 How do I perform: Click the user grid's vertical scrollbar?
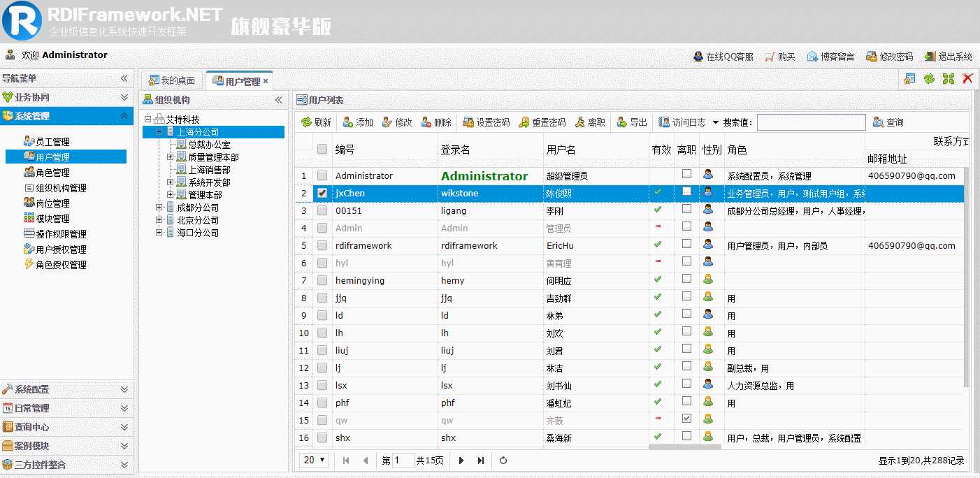coord(967,276)
